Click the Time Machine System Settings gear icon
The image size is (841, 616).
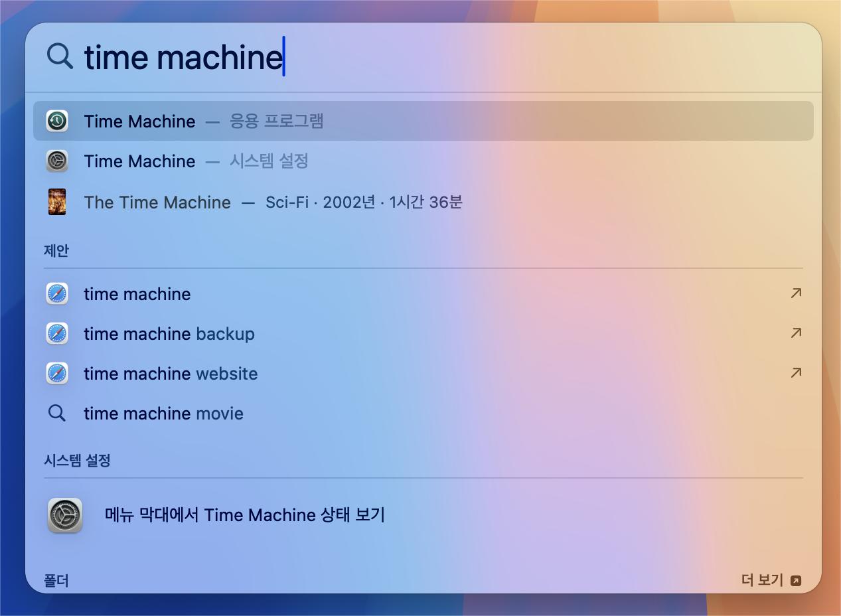point(57,161)
